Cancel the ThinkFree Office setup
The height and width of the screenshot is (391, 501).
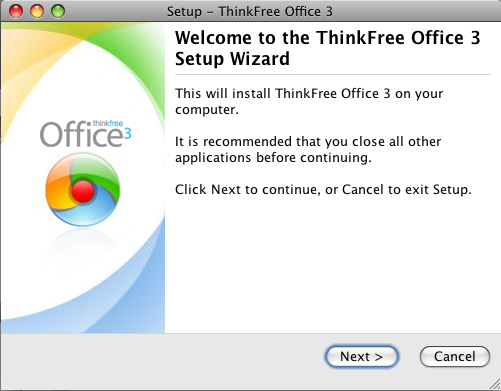point(455,356)
